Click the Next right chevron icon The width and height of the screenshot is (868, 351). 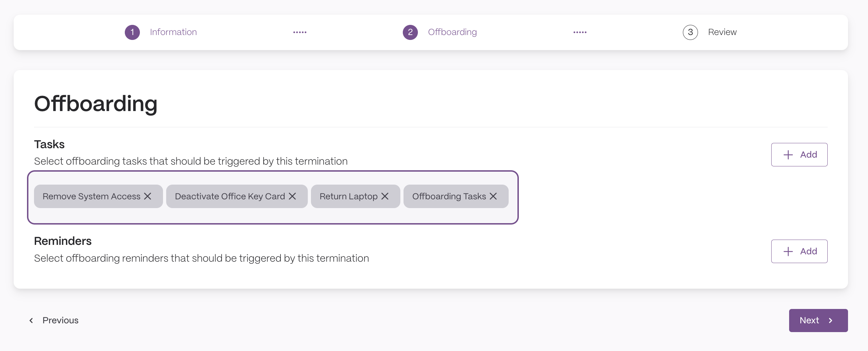830,321
